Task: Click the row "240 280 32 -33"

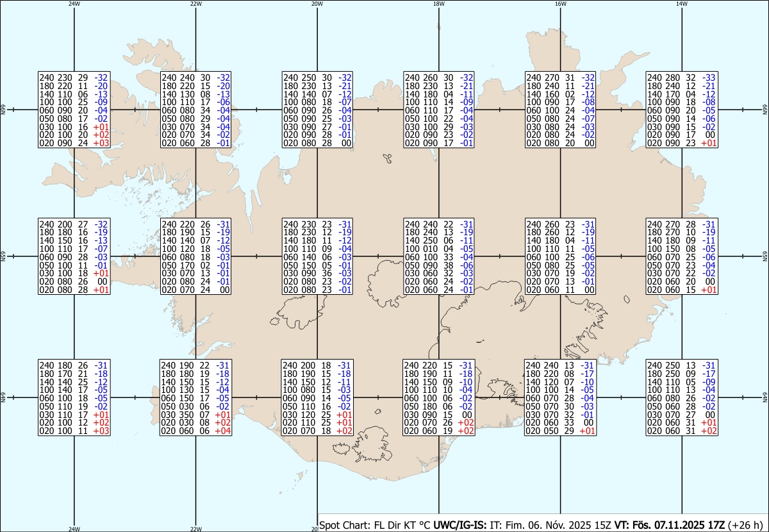Action: coord(682,77)
